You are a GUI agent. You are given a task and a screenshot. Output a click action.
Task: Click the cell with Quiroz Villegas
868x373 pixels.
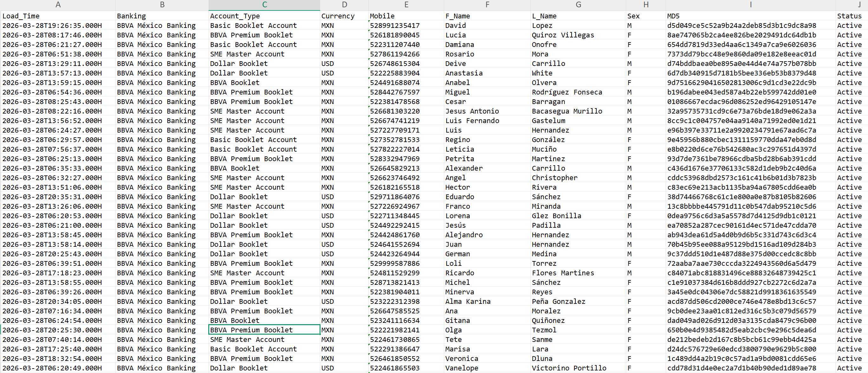578,35
